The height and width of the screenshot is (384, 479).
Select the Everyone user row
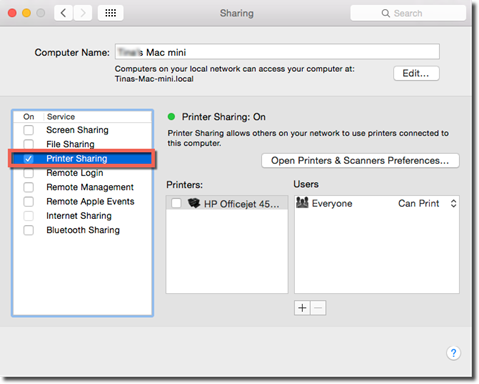click(x=377, y=203)
